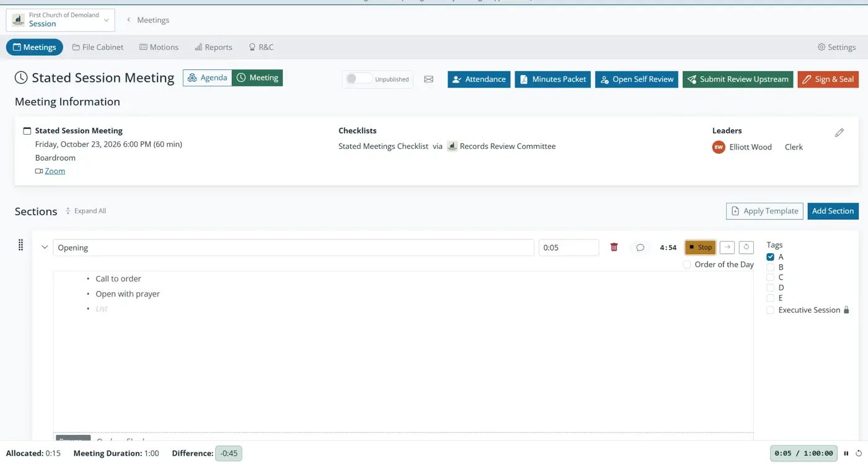The height and width of the screenshot is (464, 868).
Task: Open the Opening section comment bubble
Action: tap(640, 248)
